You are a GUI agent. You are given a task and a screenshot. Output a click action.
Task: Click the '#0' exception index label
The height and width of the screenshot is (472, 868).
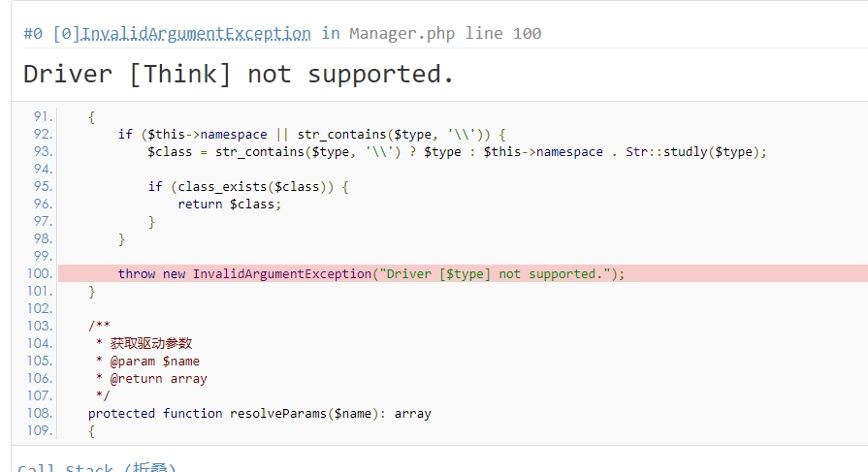tap(34, 33)
